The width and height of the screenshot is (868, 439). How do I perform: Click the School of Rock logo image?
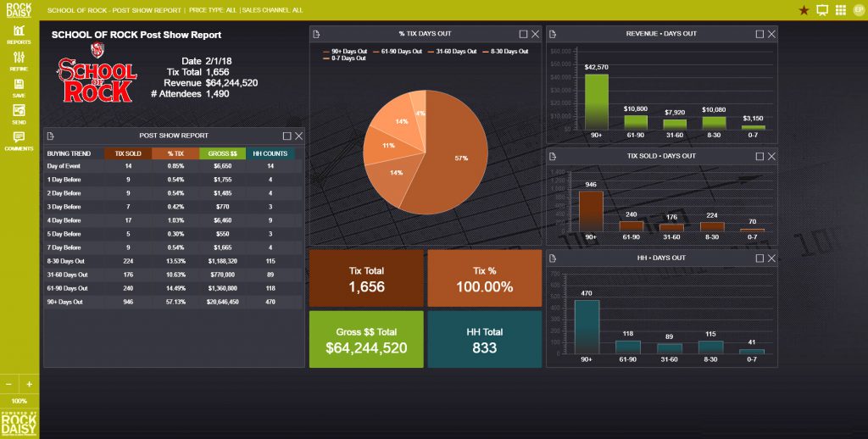click(97, 74)
